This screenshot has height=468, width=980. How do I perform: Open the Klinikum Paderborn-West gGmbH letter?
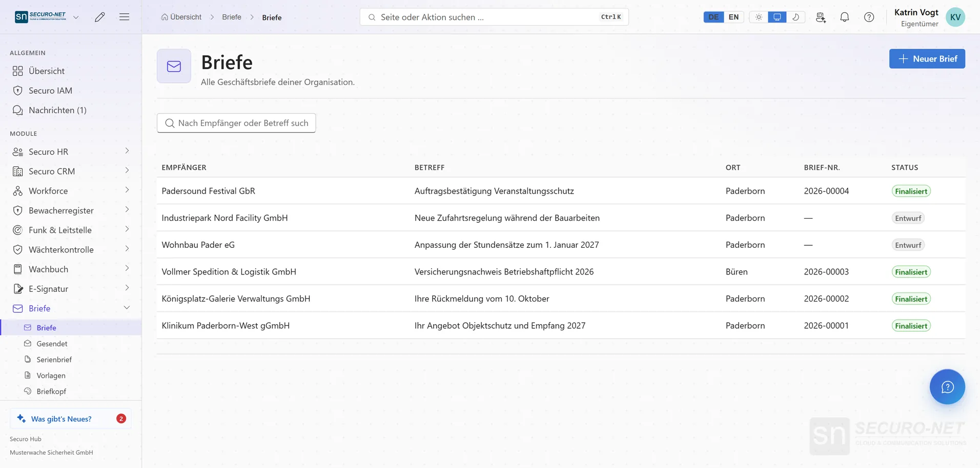[x=561, y=326]
